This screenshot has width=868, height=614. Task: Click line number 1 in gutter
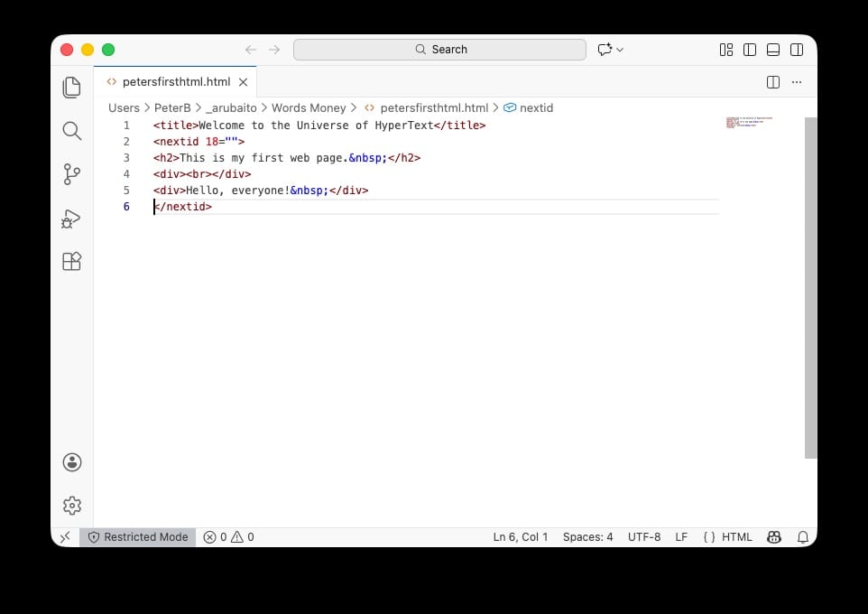[x=126, y=126]
